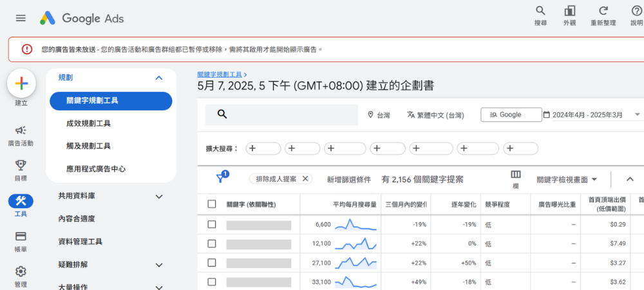Open 內容合適度

coord(77,219)
